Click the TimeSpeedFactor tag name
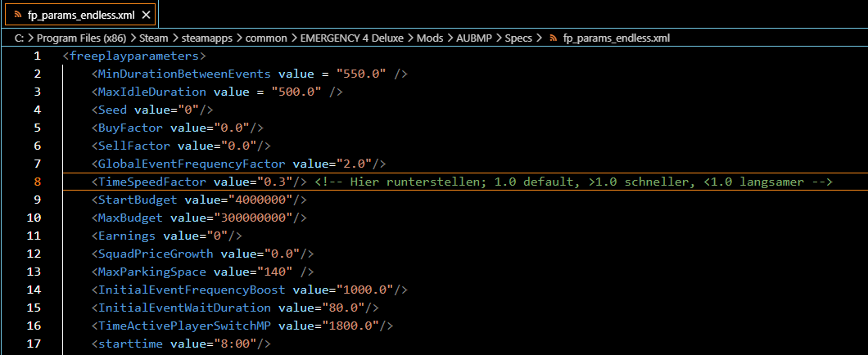The width and height of the screenshot is (868, 355). [x=152, y=182]
